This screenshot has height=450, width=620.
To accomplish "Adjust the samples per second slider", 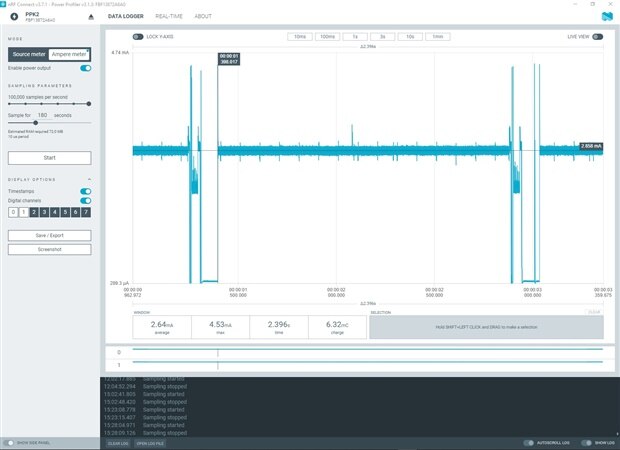I will click(x=49, y=104).
